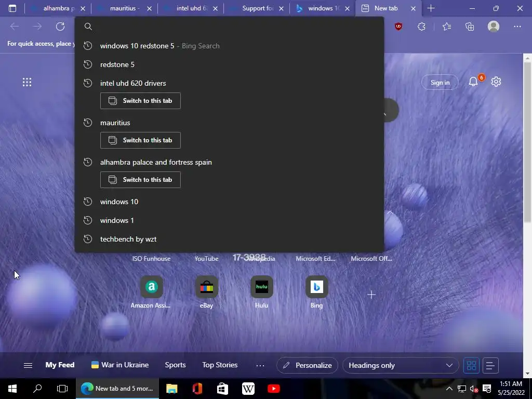The height and width of the screenshot is (399, 532).
Task: Select suggestion windows 10 redstone 5
Action: coord(229,46)
